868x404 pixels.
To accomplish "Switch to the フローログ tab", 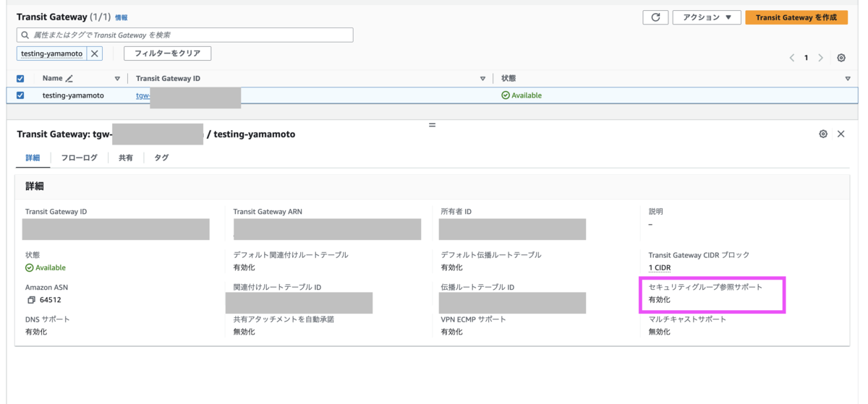I will coord(80,158).
